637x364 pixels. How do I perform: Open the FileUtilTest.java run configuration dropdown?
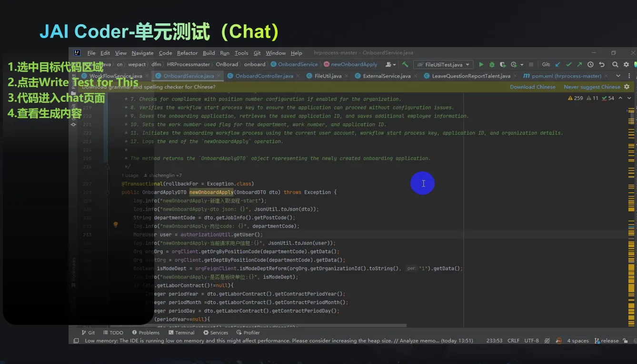coord(443,64)
